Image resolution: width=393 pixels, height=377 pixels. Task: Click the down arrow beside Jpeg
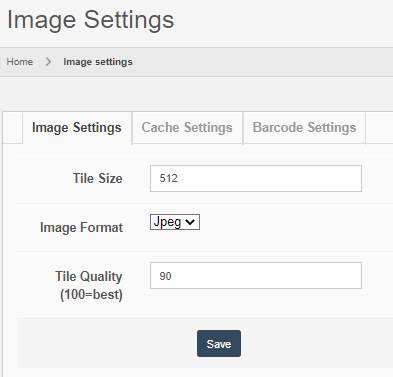click(x=190, y=222)
